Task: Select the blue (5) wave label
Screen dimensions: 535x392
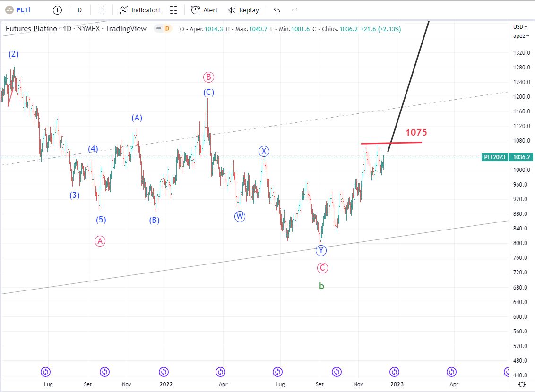Action: click(101, 220)
